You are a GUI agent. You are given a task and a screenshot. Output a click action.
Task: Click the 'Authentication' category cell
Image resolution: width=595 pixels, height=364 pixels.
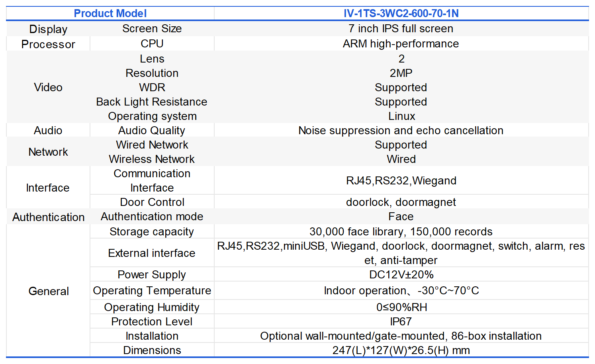point(48,217)
